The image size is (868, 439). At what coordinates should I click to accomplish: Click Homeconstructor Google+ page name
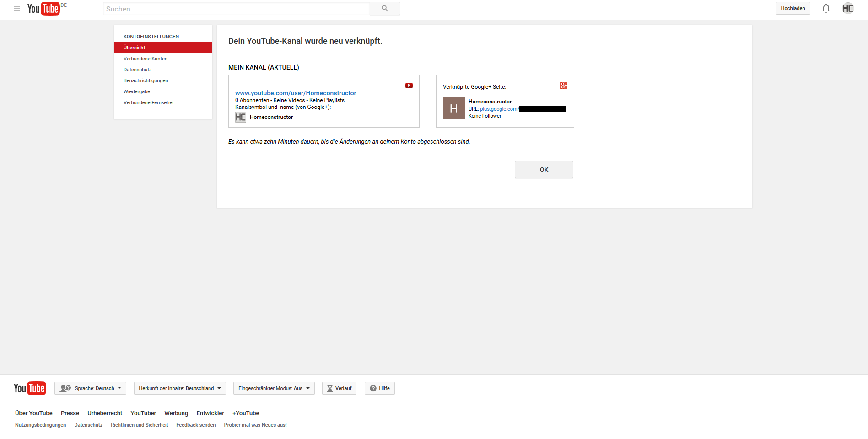(x=490, y=102)
